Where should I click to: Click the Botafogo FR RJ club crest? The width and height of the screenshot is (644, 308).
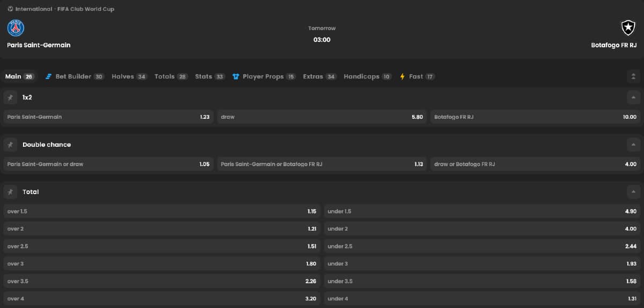628,28
